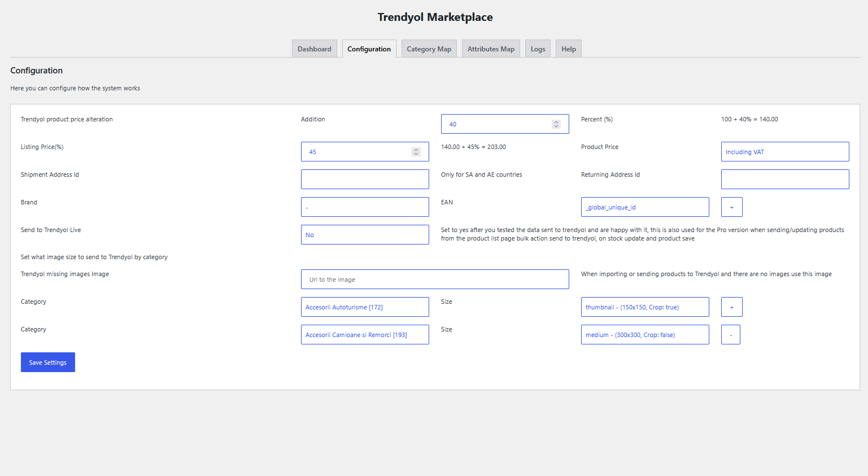Click the plus button beside thumbnail size
Screen dimensions: 868x476
[731, 307]
